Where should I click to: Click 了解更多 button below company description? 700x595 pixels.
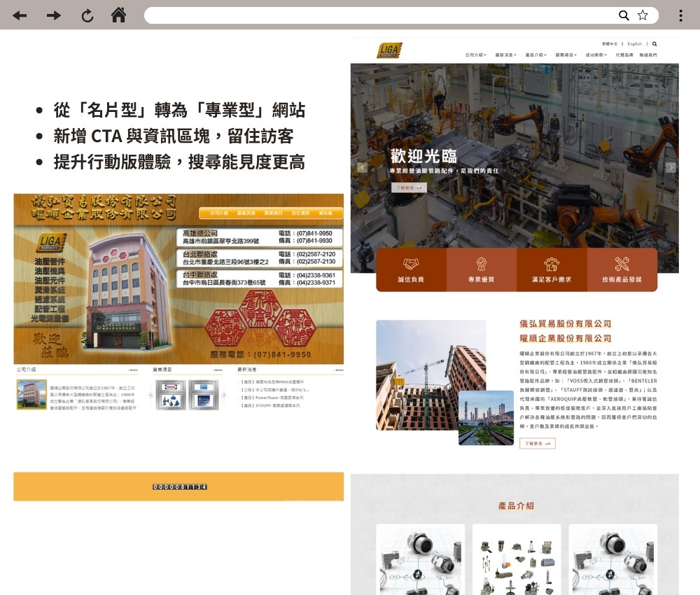tap(537, 443)
